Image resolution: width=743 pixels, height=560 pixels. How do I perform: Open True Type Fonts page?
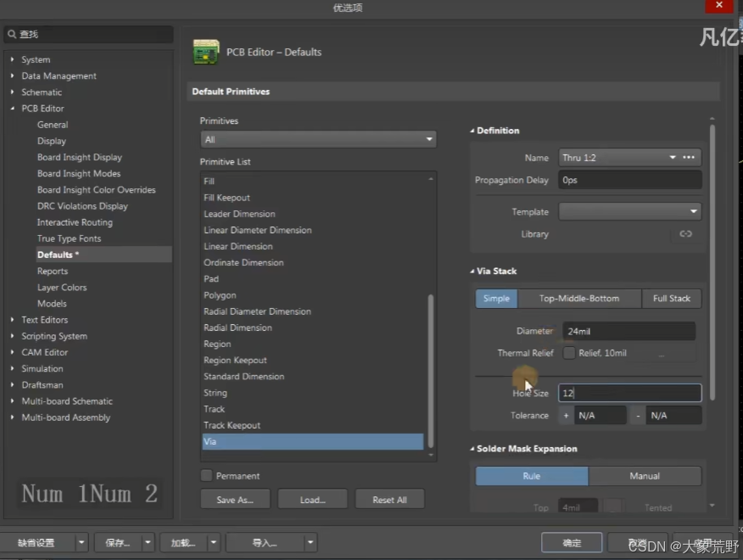[x=70, y=238]
